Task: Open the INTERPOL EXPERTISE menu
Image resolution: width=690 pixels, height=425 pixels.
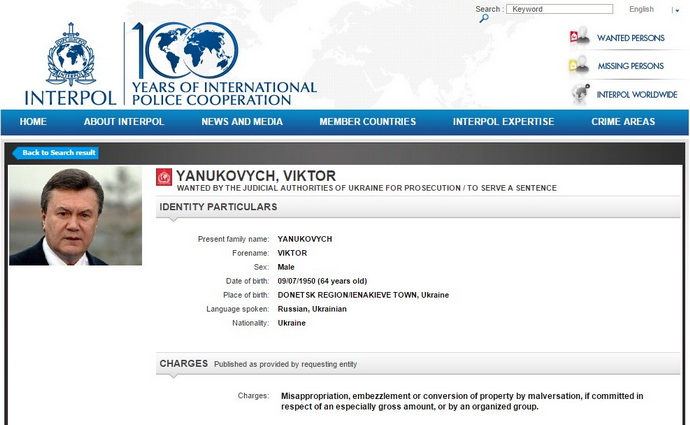Action: (503, 122)
